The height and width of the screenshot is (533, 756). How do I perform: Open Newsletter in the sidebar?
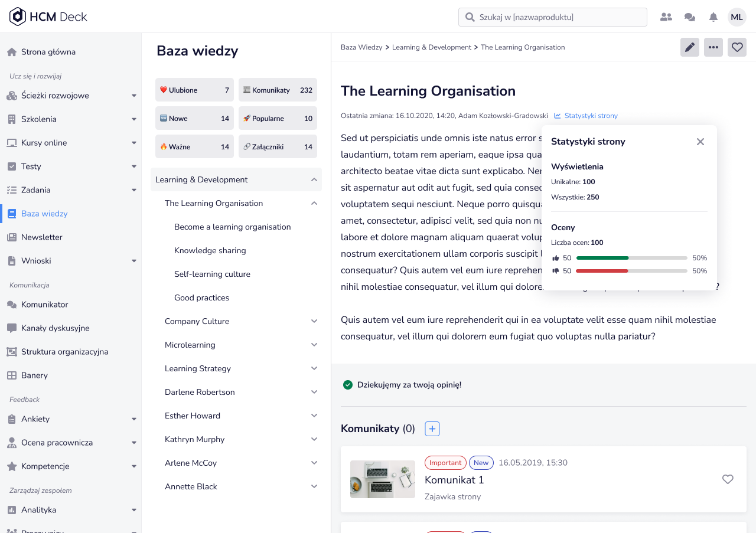pyautogui.click(x=41, y=237)
